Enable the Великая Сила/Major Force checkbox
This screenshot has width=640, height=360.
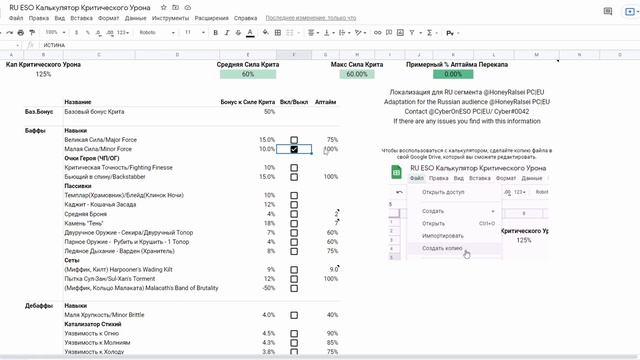tap(294, 140)
